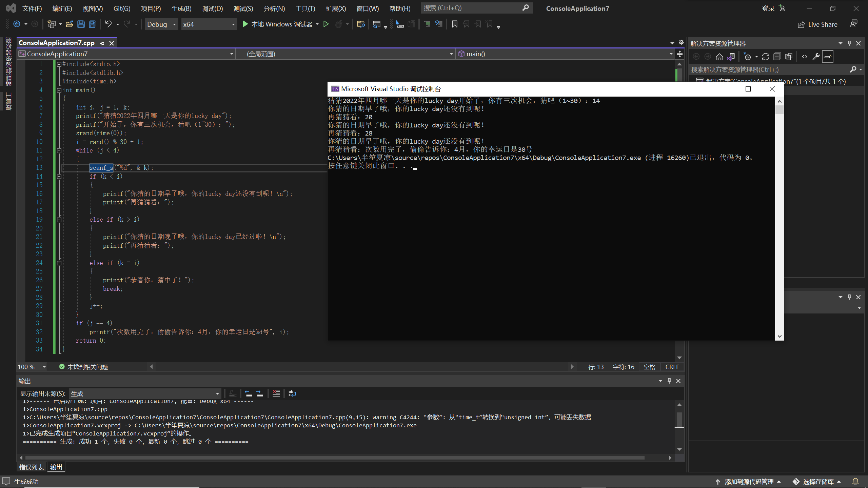Click the Save All toolbar icon
Image resolution: width=868 pixels, height=488 pixels.
[x=92, y=24]
